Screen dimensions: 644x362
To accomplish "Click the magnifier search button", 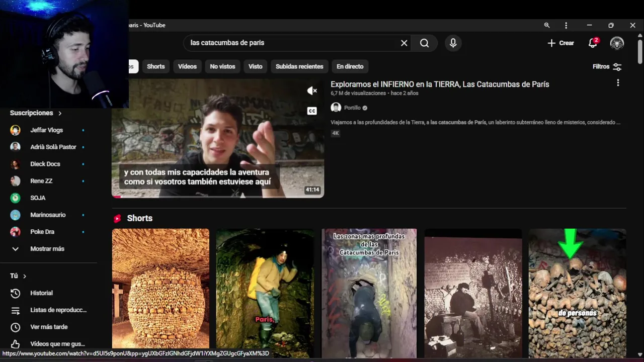I will [425, 43].
